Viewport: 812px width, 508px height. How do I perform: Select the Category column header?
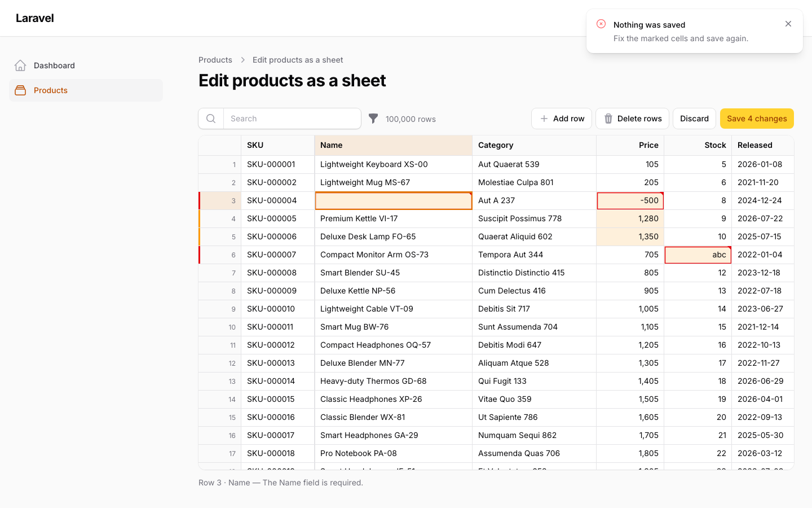pyautogui.click(x=535, y=145)
